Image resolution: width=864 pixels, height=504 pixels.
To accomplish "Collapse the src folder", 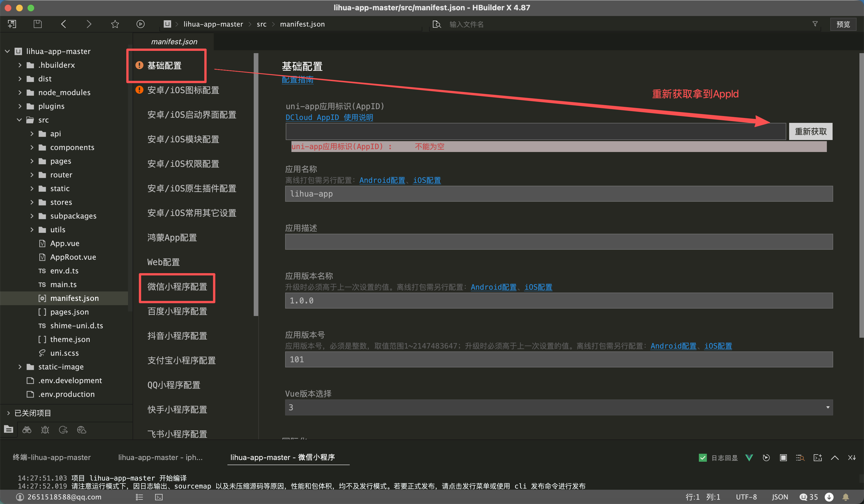I will [19, 120].
